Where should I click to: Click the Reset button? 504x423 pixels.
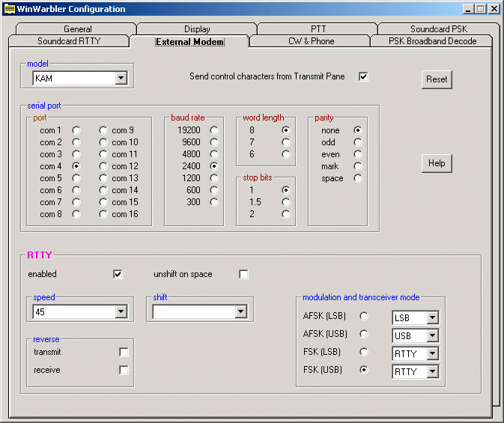click(x=437, y=79)
